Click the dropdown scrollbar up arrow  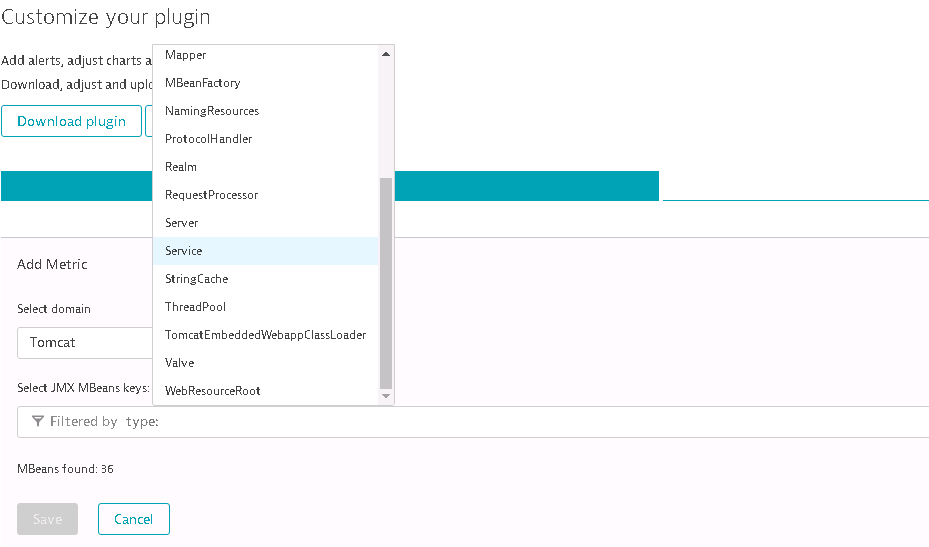coord(386,54)
